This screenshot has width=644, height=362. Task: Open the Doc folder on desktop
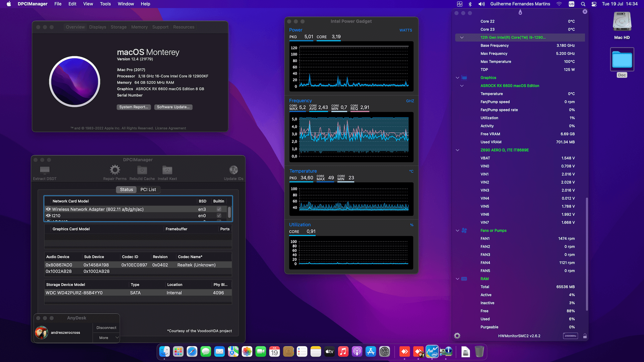point(622,60)
